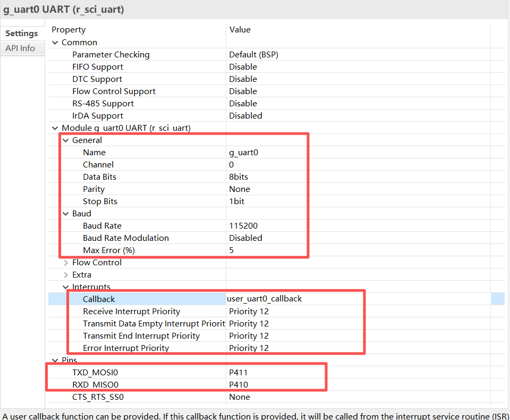Click the TXD_MOSI0 pin value P411

click(x=239, y=373)
